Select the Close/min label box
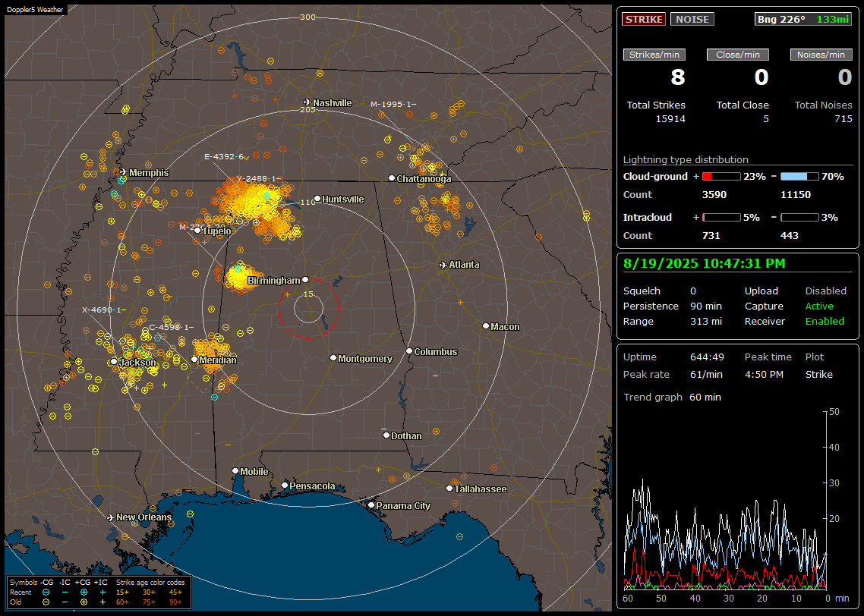This screenshot has height=616, width=864. click(x=738, y=55)
